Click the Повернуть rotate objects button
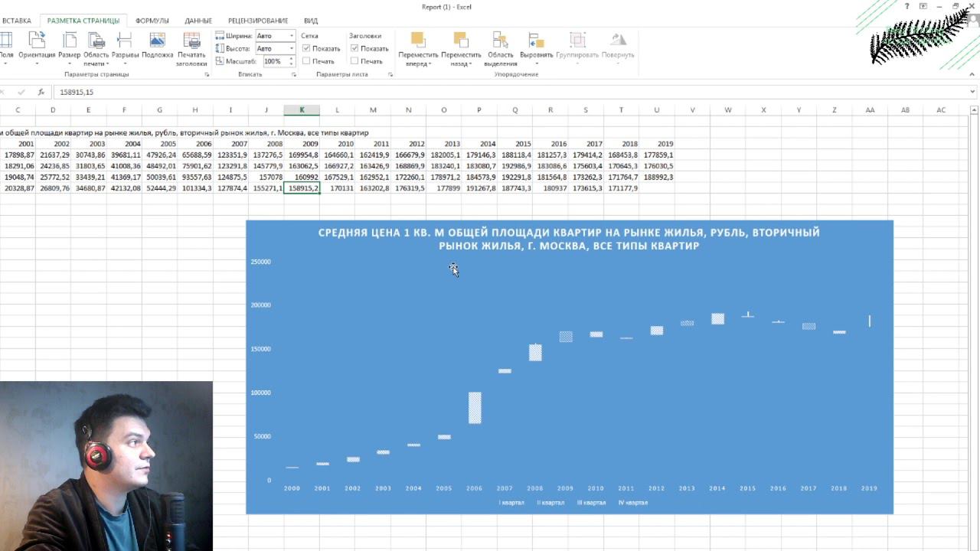Screen dimensions: 980x551 (x=618, y=47)
